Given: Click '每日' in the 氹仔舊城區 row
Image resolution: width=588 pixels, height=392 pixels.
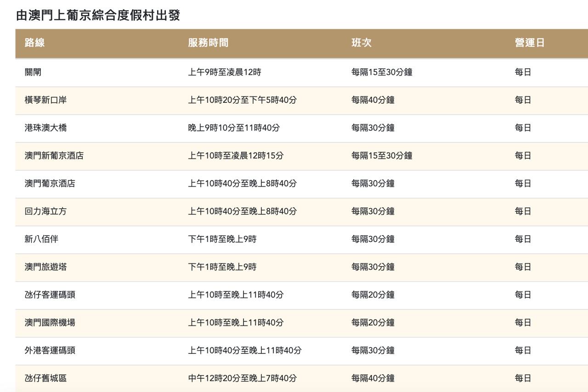Looking at the screenshot, I should (523, 378).
